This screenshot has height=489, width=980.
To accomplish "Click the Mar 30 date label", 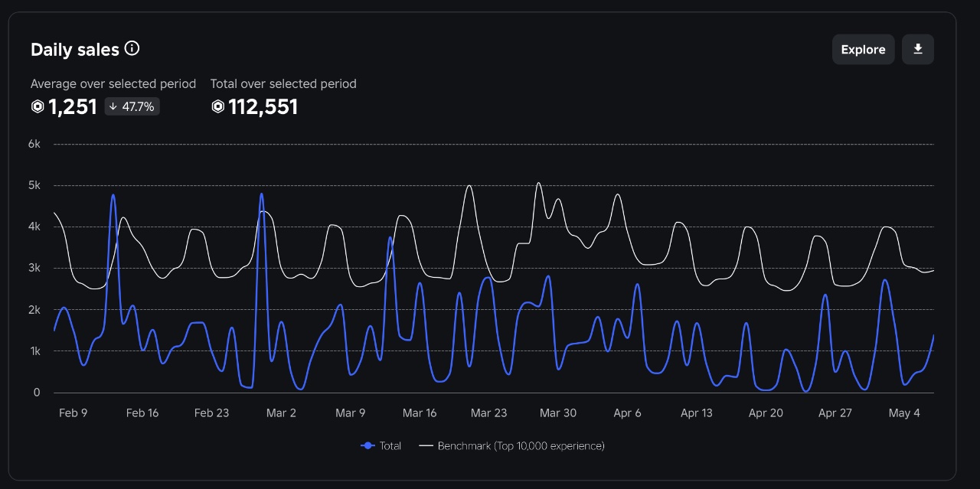I will tap(558, 413).
